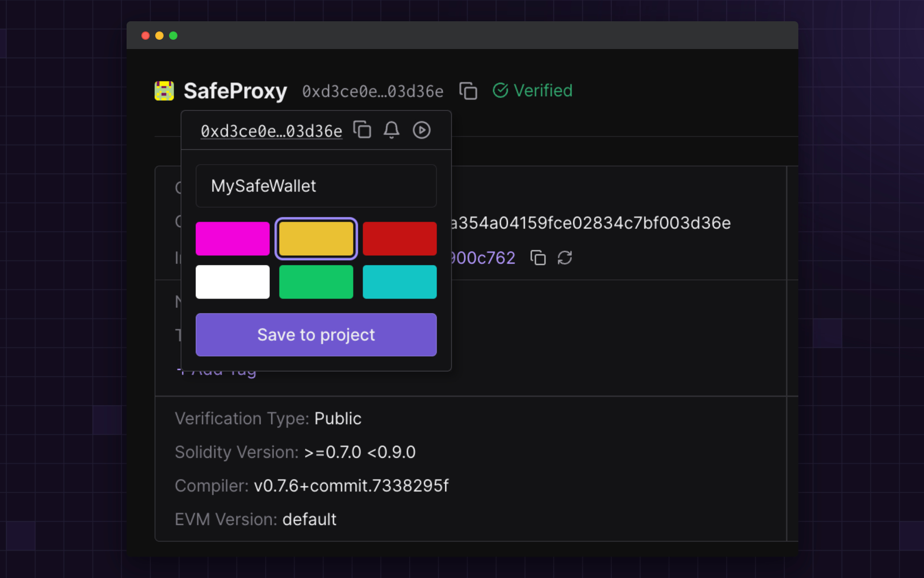Click the SafeProxy contract avatar icon
This screenshot has width=924, height=578.
pyautogui.click(x=164, y=91)
